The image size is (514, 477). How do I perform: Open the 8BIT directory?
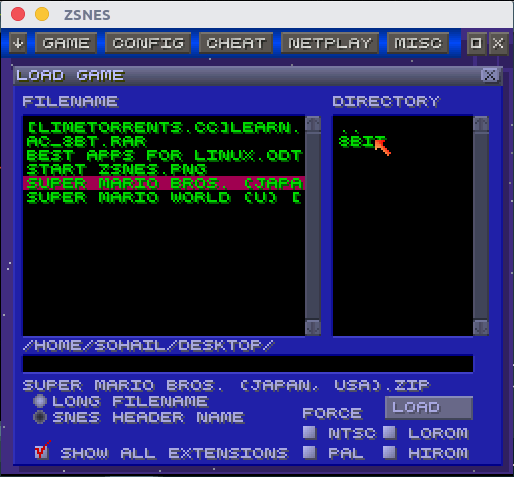point(362,142)
